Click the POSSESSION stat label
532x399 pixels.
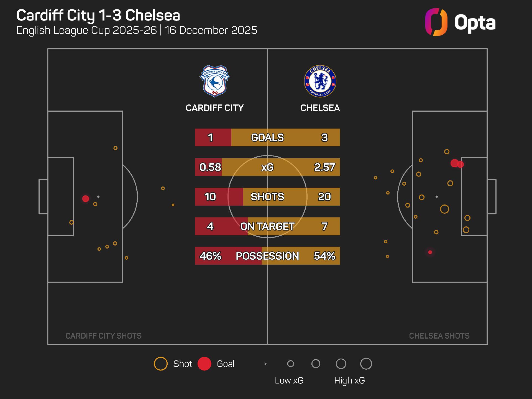pyautogui.click(x=267, y=256)
